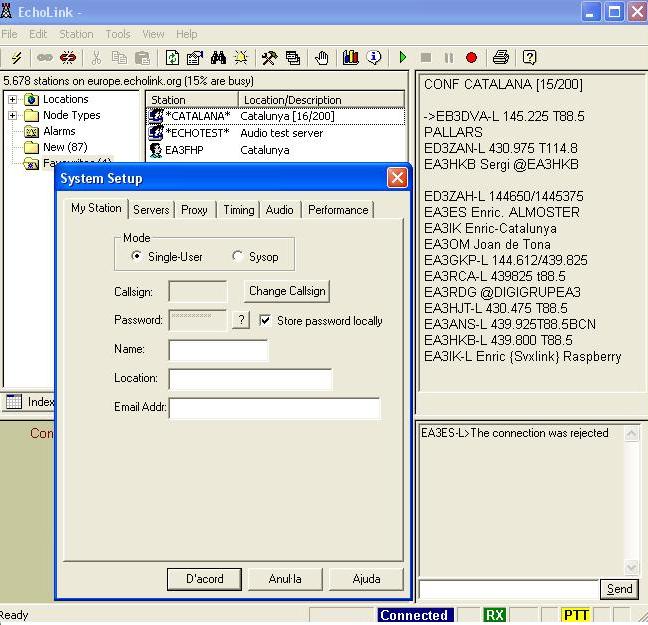Click the Location input field
Screen dimensions: 648x625
[x=250, y=379]
